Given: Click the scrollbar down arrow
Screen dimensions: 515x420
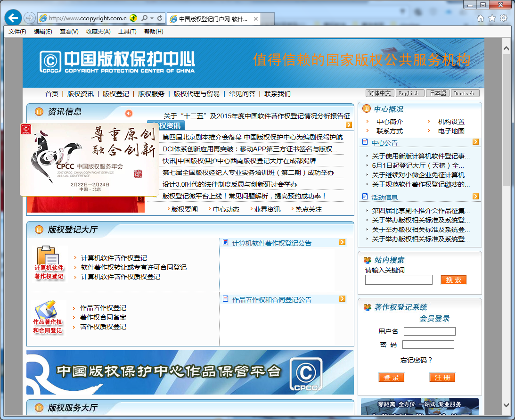Looking at the screenshot, I should coord(506,405).
